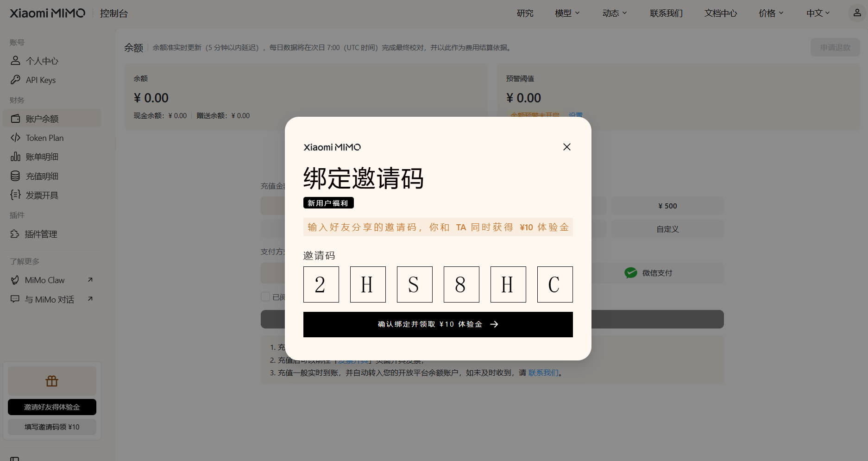
Task: Select the ¥ 500 recharge amount
Action: (667, 206)
